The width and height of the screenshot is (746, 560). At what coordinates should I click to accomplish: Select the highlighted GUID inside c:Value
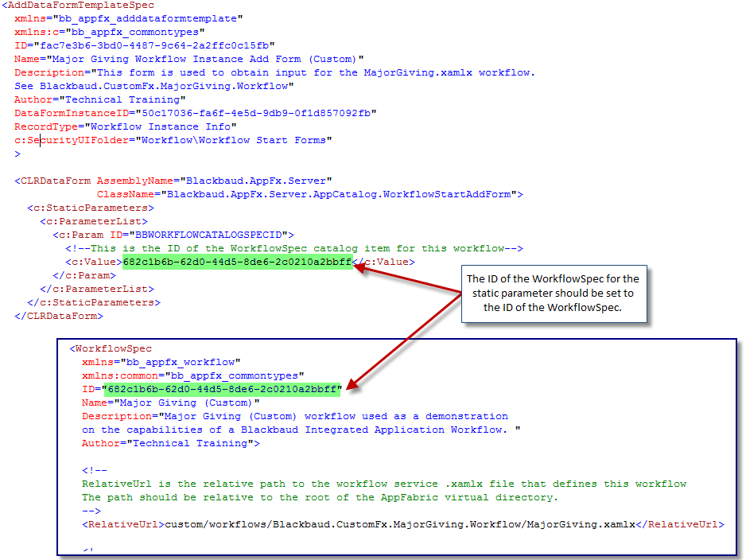click(237, 262)
